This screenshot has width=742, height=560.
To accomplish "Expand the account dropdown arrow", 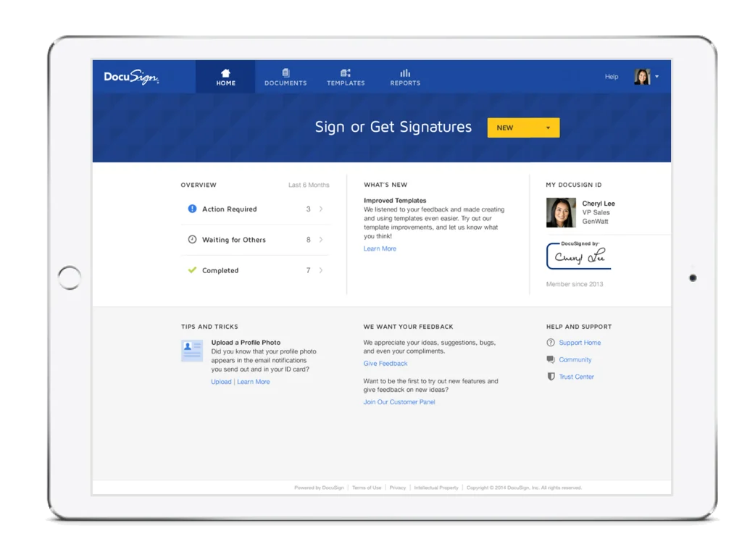I will (656, 77).
